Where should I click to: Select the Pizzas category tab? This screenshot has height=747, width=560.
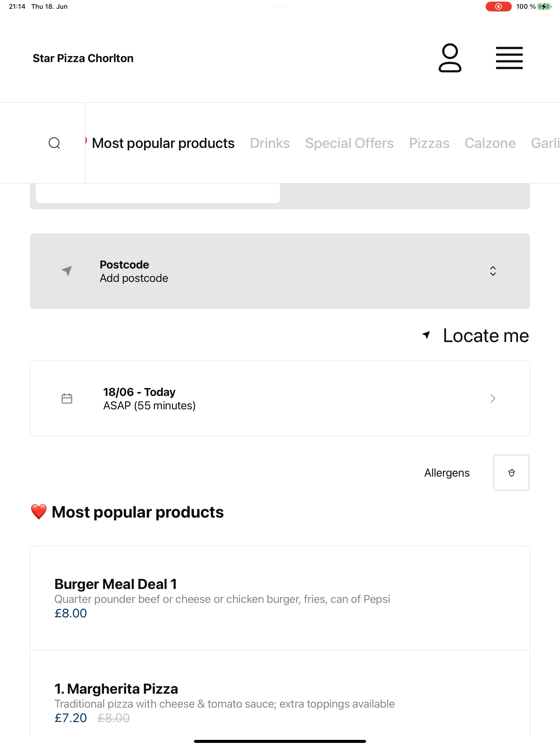pyautogui.click(x=429, y=143)
